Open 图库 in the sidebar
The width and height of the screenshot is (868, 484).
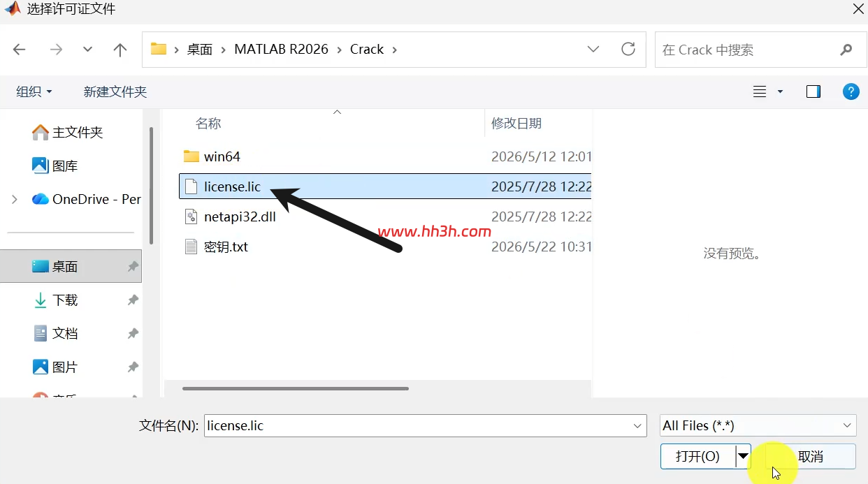55,166
